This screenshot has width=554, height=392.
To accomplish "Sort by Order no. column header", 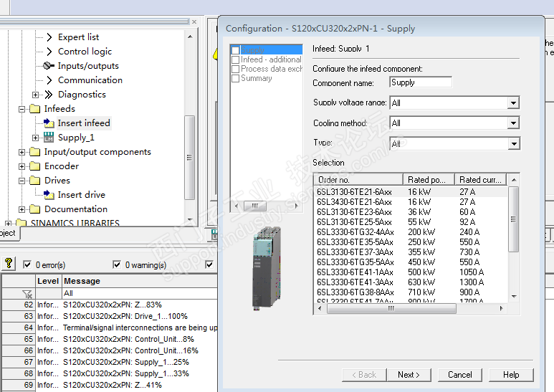I will 358,180.
